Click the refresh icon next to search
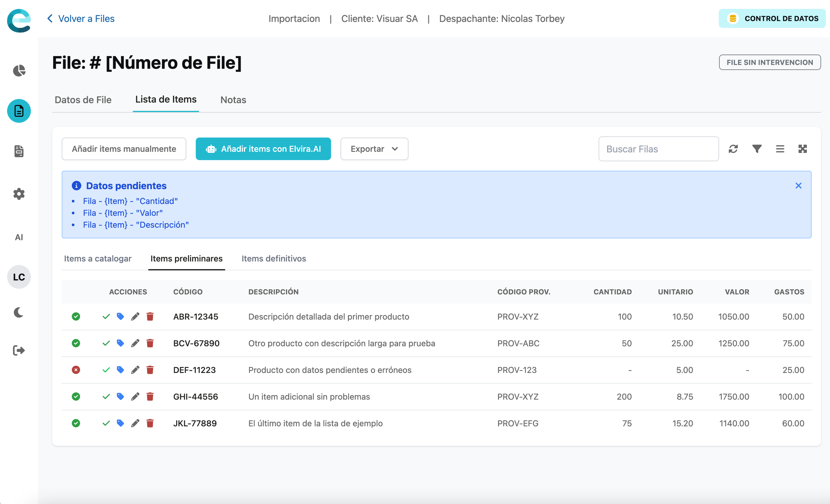Viewport: 830px width, 504px height. 733,149
